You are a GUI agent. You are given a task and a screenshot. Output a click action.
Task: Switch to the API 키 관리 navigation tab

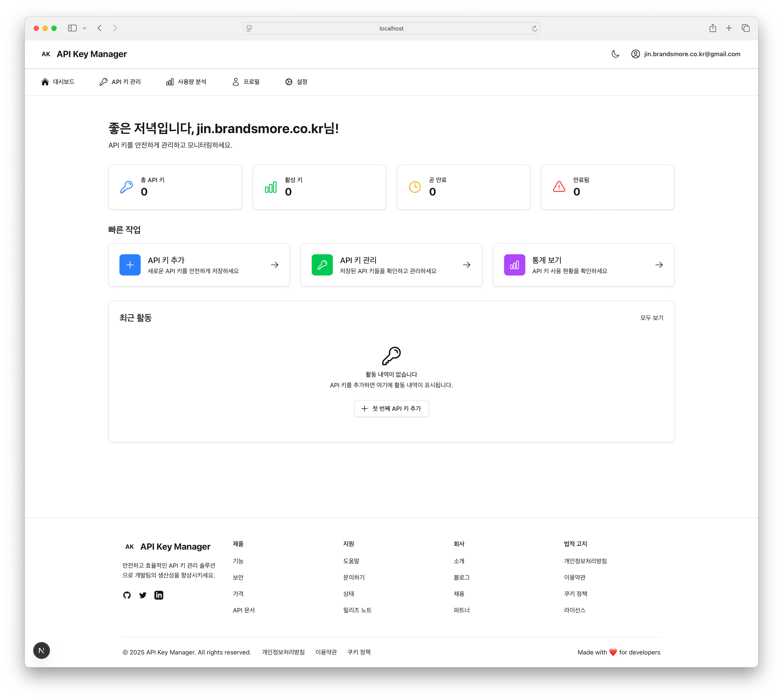tap(120, 82)
